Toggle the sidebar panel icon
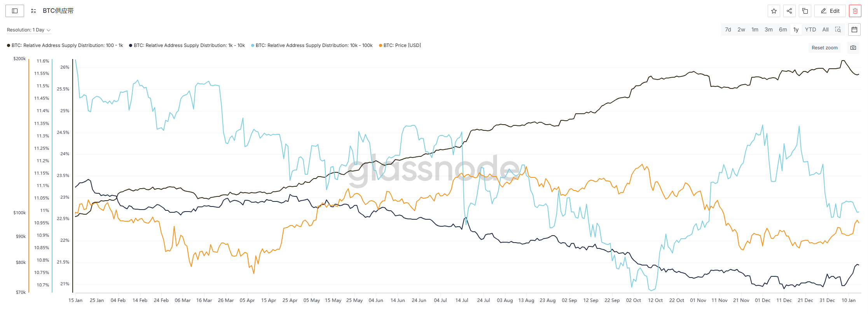The image size is (868, 314). pyautogui.click(x=15, y=11)
